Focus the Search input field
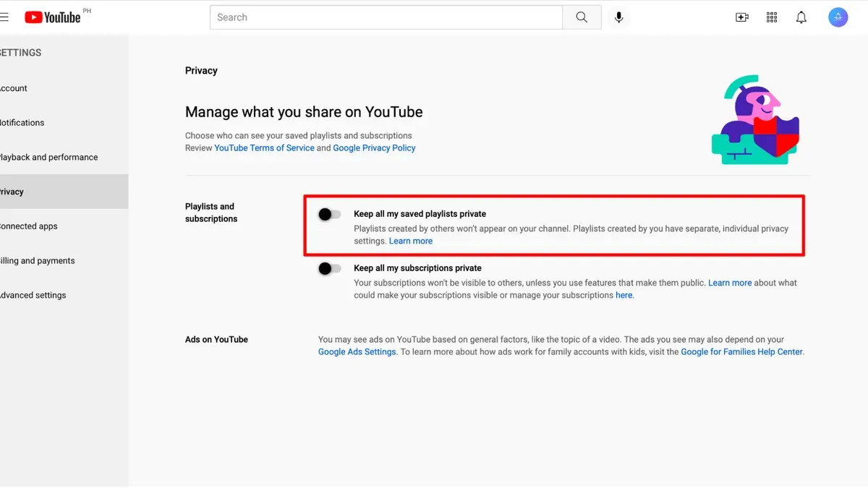This screenshot has width=868, height=488. point(386,17)
